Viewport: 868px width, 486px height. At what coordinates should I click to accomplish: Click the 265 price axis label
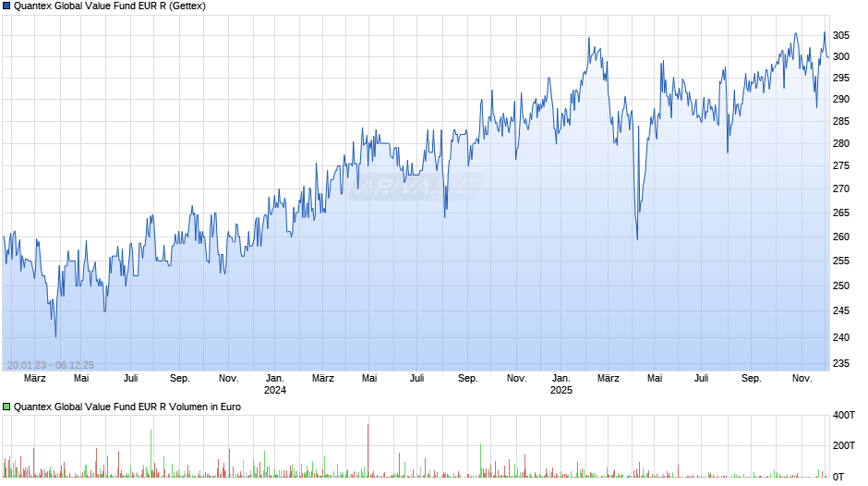(841, 213)
